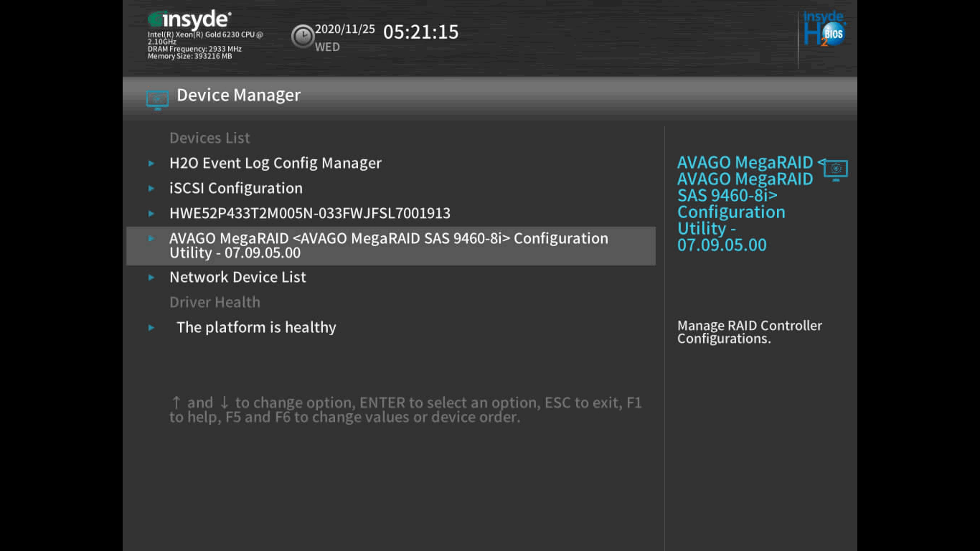
Task: Click the Insyde logo in the header
Action: 189,20
